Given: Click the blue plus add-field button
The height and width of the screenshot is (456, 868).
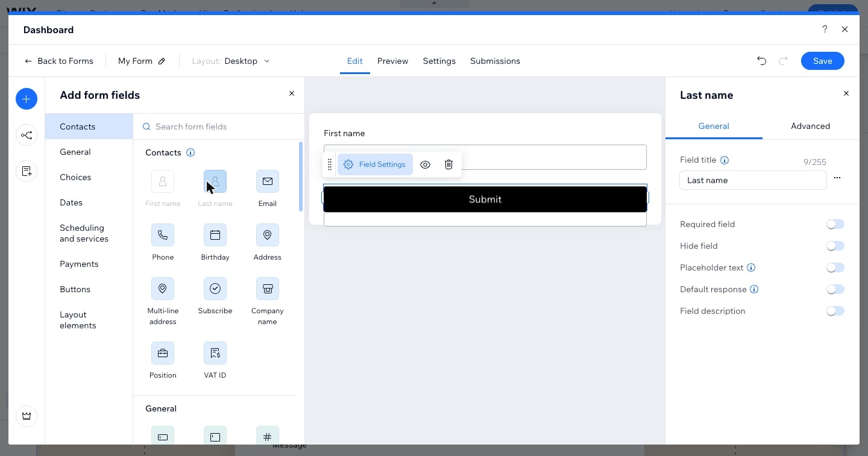Looking at the screenshot, I should pyautogui.click(x=27, y=99).
